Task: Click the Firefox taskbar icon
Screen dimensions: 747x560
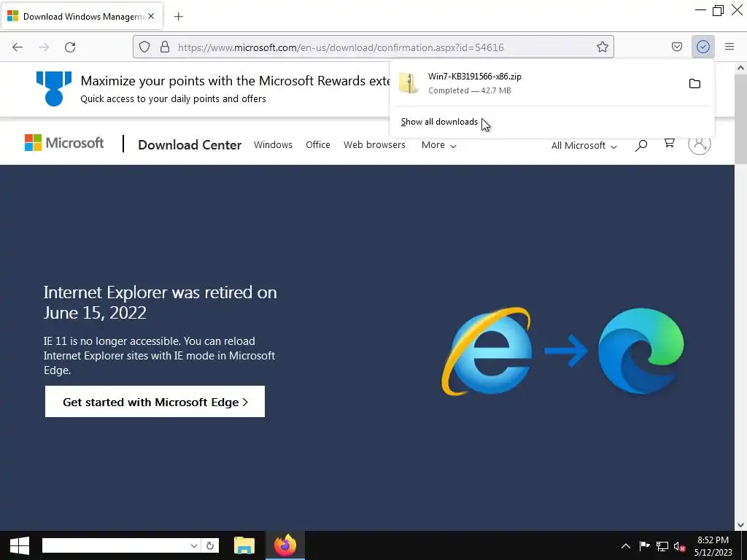Action: pyautogui.click(x=285, y=545)
